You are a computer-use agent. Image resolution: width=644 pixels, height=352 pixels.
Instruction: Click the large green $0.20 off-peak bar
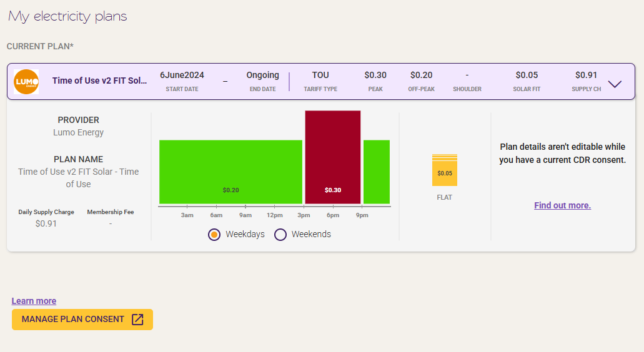231,172
